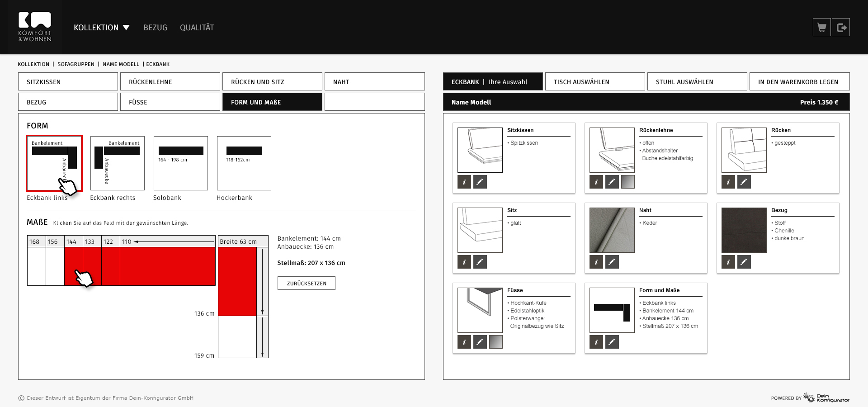Click the ZURÜCKSETZEN button

(307, 283)
